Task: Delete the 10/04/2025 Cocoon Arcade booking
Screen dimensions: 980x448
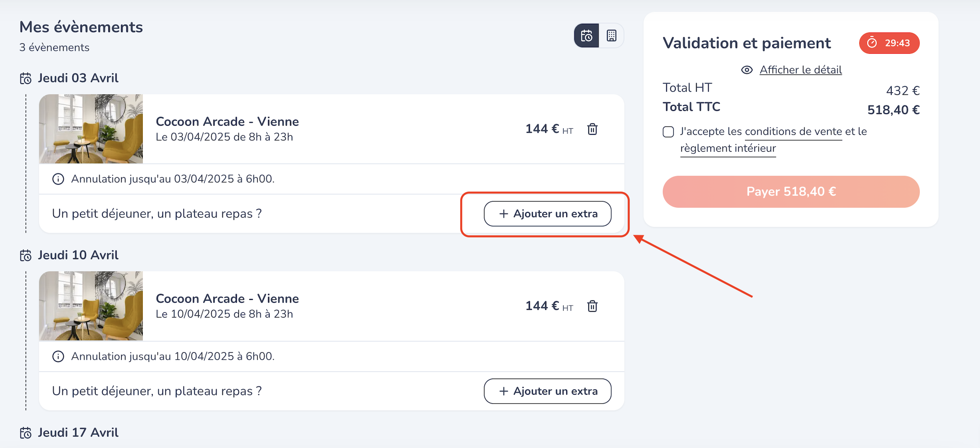Action: click(x=592, y=306)
